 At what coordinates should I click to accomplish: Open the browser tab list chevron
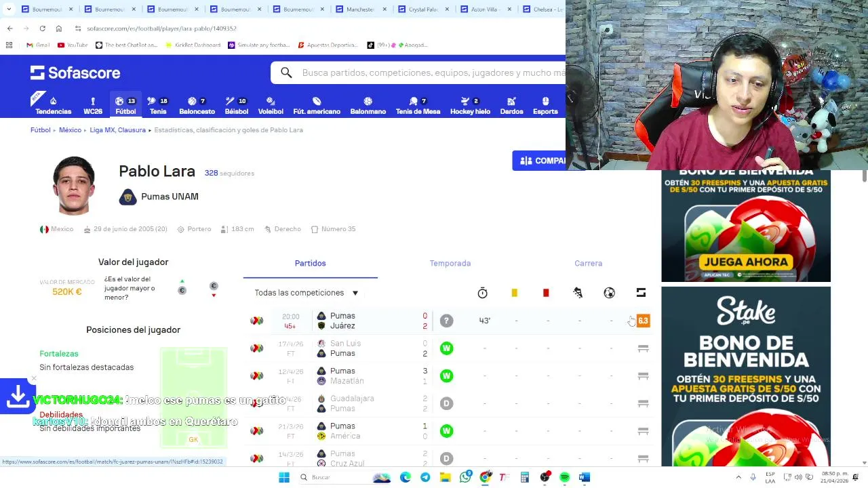pyautogui.click(x=9, y=9)
